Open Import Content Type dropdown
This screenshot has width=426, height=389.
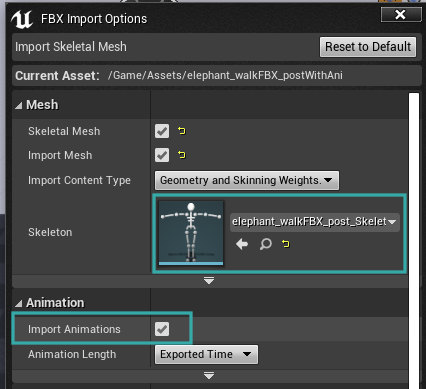pyautogui.click(x=247, y=180)
